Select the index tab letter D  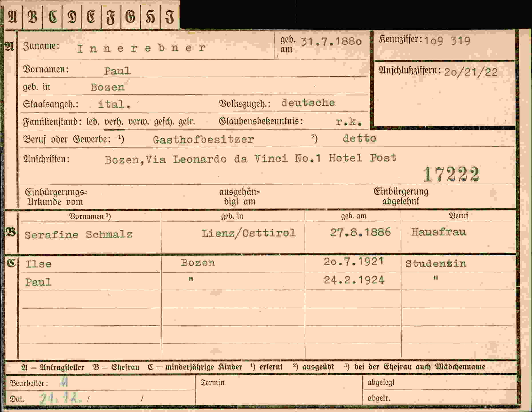[72, 17]
